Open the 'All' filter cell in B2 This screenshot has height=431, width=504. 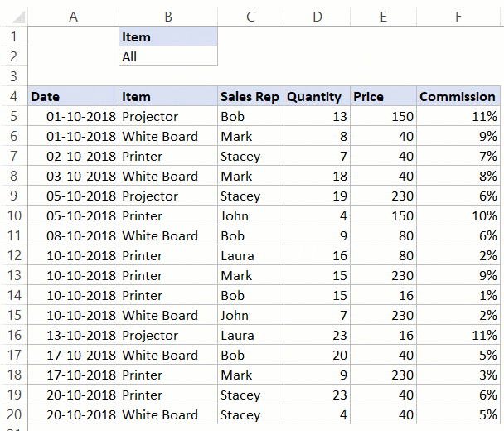coord(168,56)
